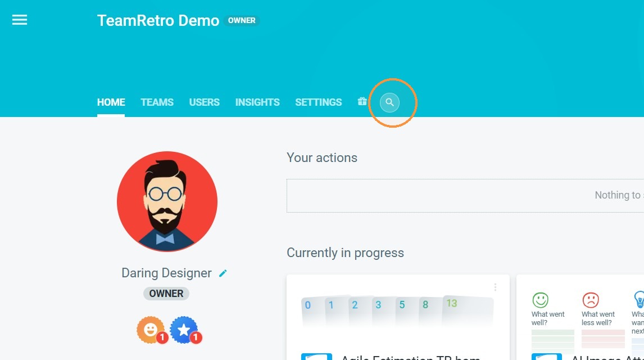Click the green happy face icon
The height and width of the screenshot is (360, 644).
point(540,300)
